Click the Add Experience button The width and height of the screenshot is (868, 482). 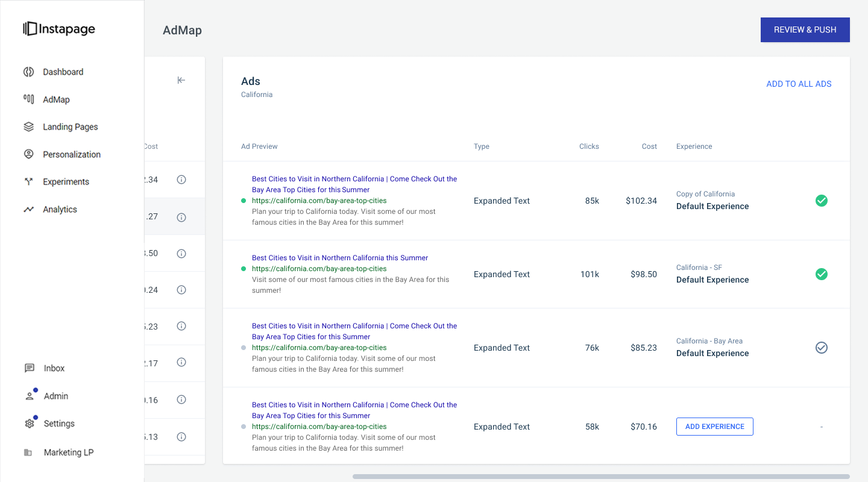tap(714, 427)
